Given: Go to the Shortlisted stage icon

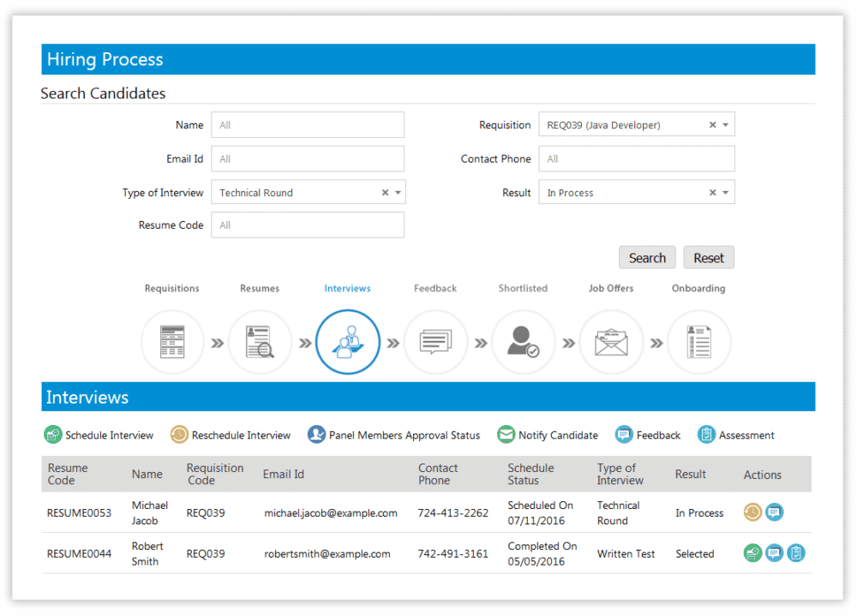Looking at the screenshot, I should point(523,342).
